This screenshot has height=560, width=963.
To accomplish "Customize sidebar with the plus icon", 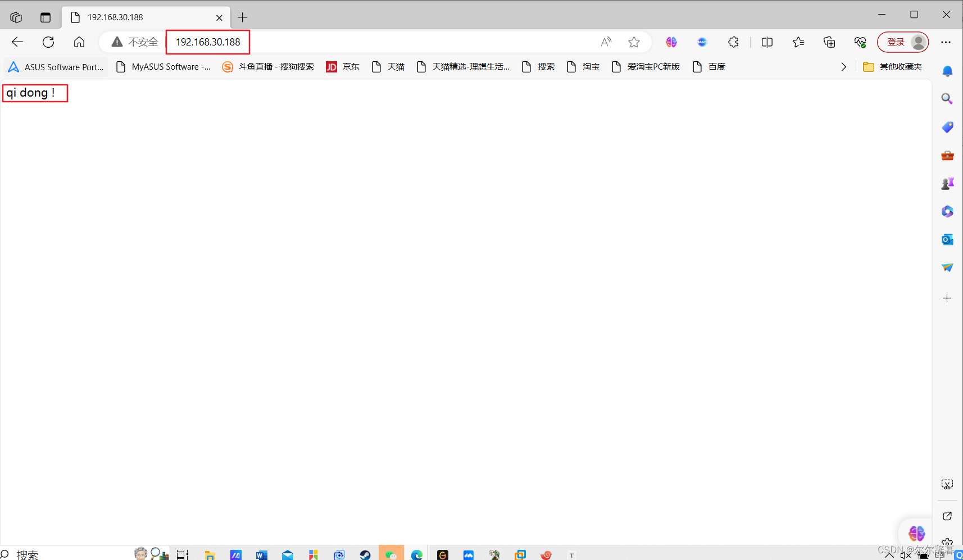I will (947, 298).
